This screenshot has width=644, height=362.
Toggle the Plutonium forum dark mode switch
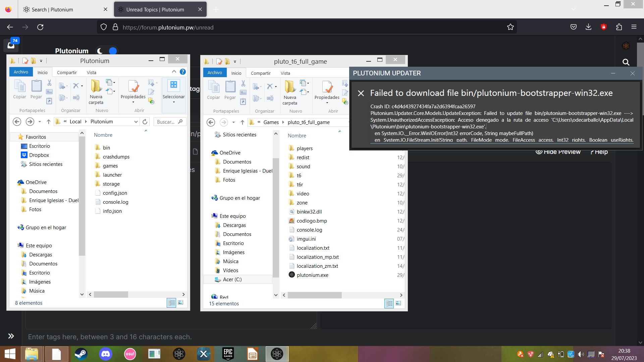pos(107,51)
